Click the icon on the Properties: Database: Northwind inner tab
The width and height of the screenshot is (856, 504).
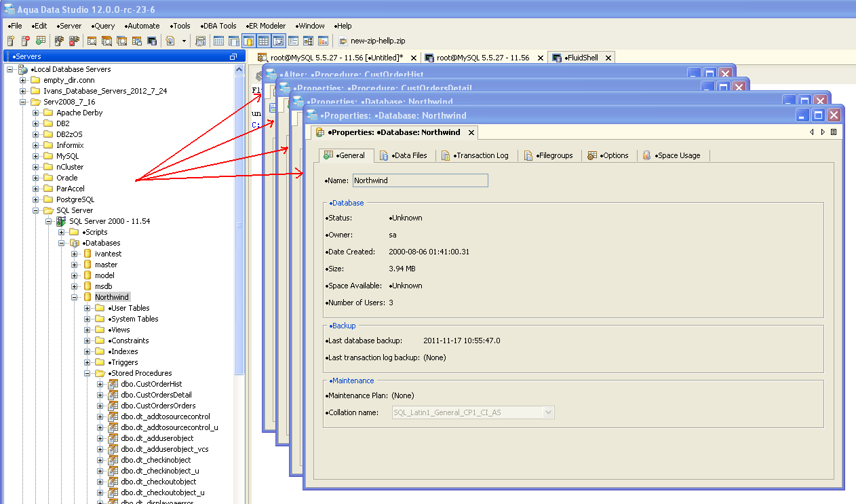[319, 132]
